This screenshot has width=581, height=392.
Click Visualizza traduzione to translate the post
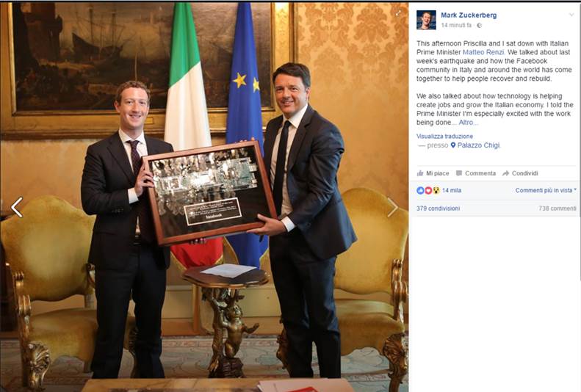[x=444, y=137]
